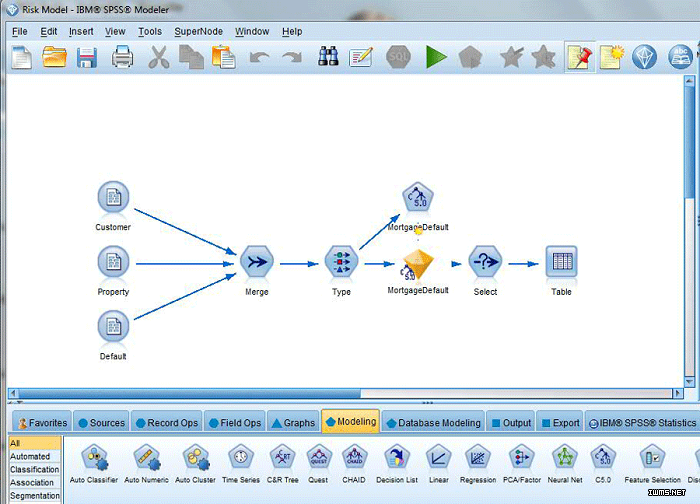
Task: Switch to the Favorites palette tab
Action: (42, 422)
